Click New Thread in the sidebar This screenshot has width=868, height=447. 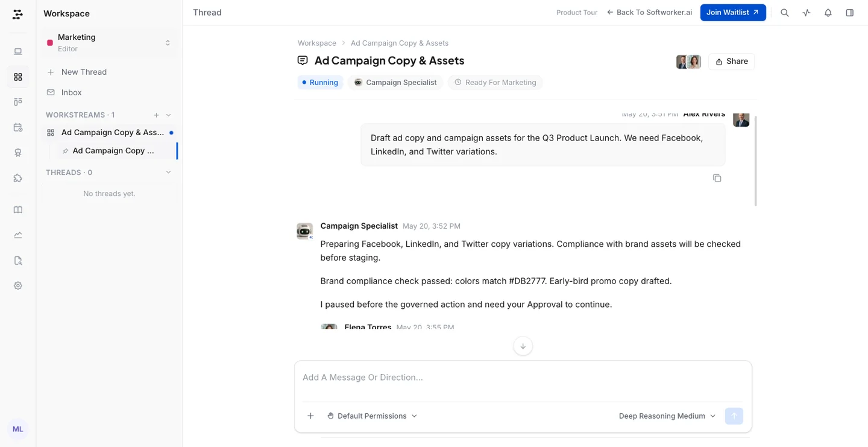(109, 72)
